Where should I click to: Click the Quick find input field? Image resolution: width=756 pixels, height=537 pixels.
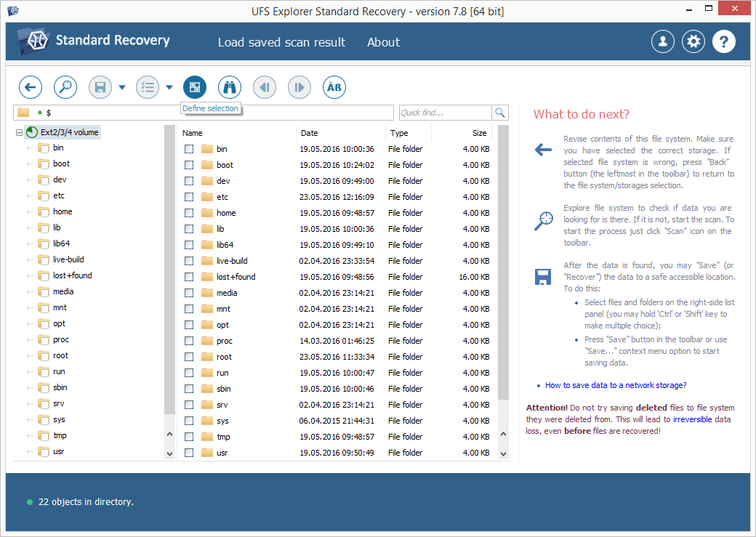[446, 113]
